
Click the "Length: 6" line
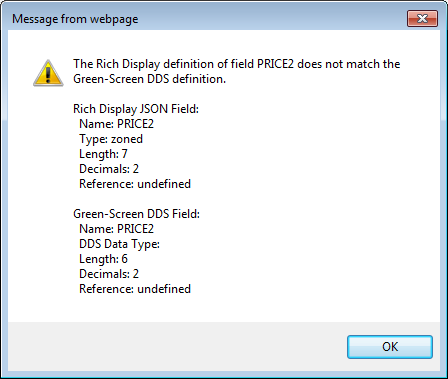tap(103, 259)
